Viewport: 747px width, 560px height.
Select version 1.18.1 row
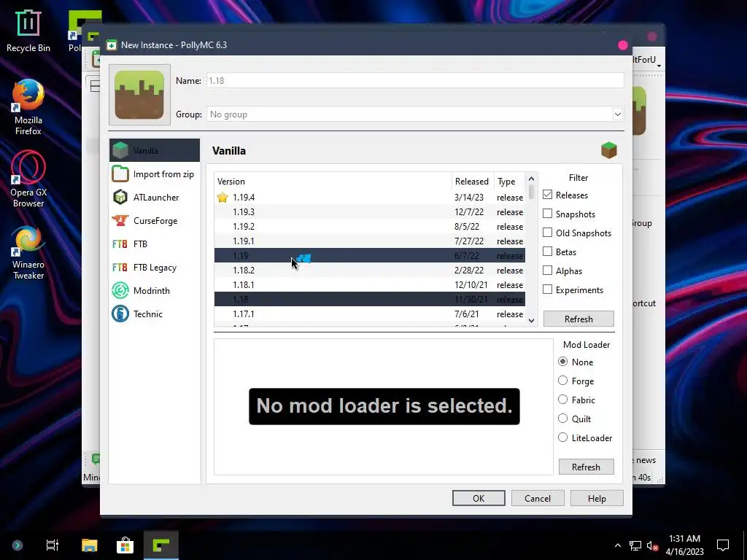[x=370, y=285]
